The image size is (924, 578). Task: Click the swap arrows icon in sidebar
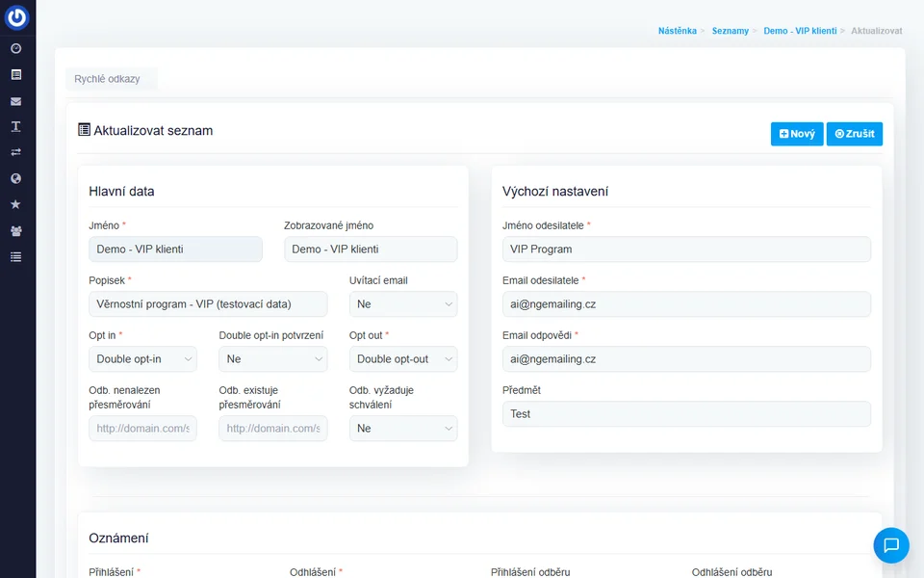coord(15,152)
